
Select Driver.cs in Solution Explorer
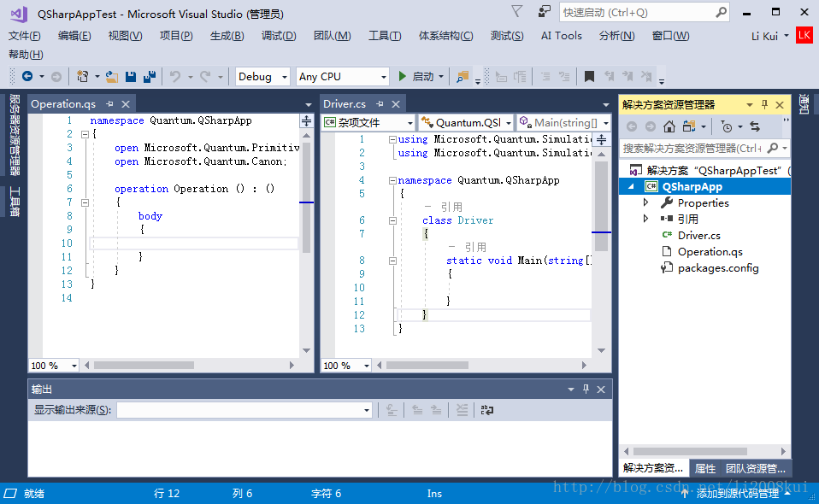698,235
